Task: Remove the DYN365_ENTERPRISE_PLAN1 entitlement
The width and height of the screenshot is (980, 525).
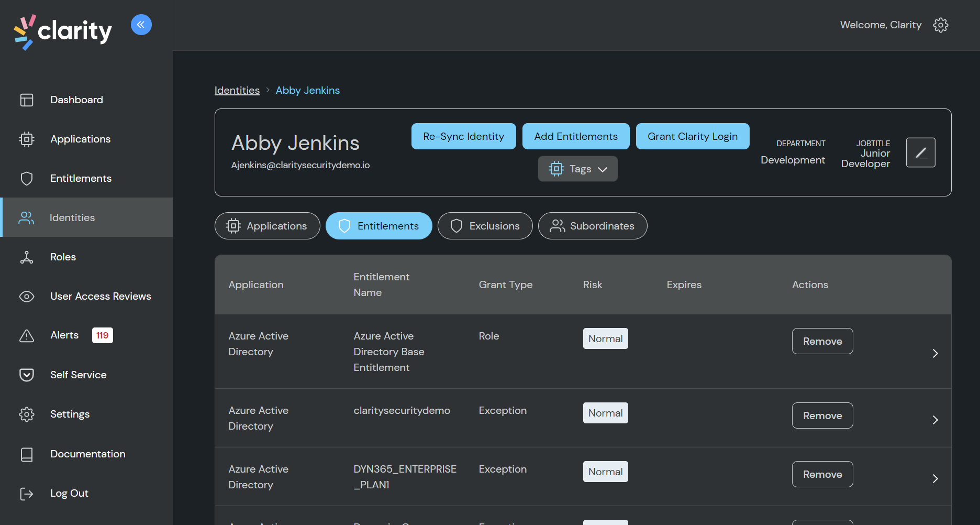Action: (822, 474)
